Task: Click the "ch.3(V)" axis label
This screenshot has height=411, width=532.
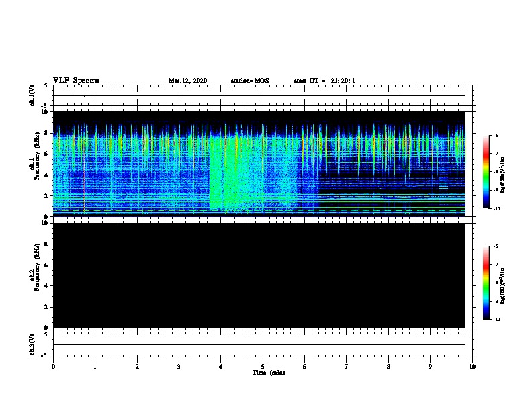Action: pos(32,345)
